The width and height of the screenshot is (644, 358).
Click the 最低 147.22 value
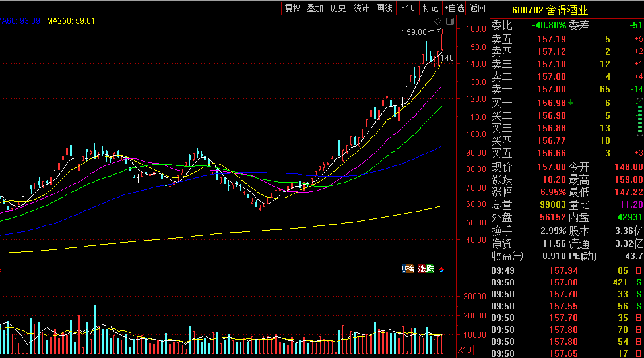tap(628, 192)
